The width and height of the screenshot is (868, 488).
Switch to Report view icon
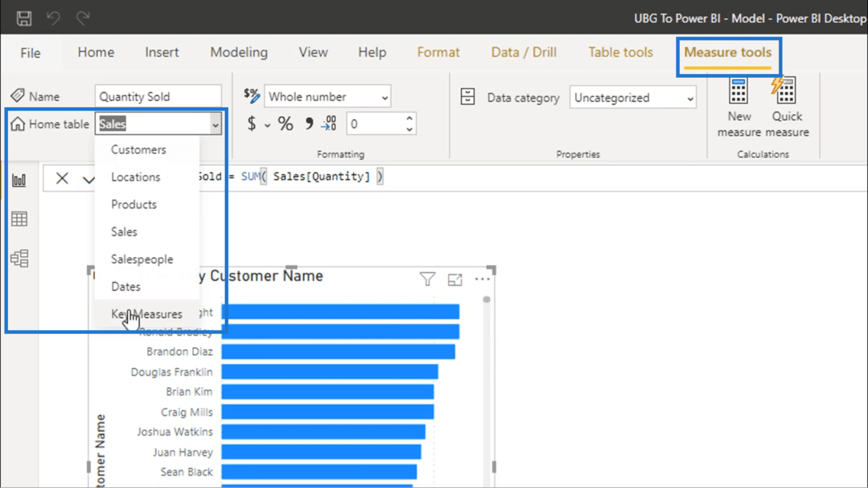tap(19, 180)
